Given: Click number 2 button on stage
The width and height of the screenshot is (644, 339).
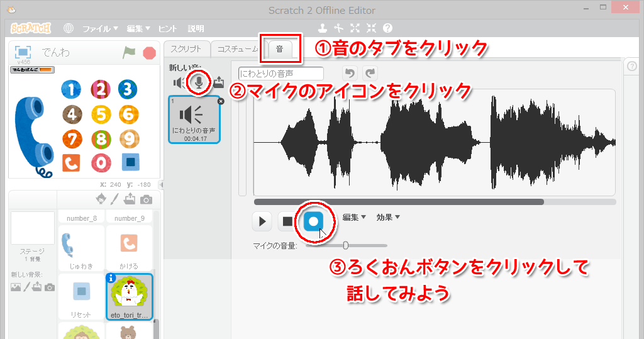Looking at the screenshot, I should pos(101,89).
